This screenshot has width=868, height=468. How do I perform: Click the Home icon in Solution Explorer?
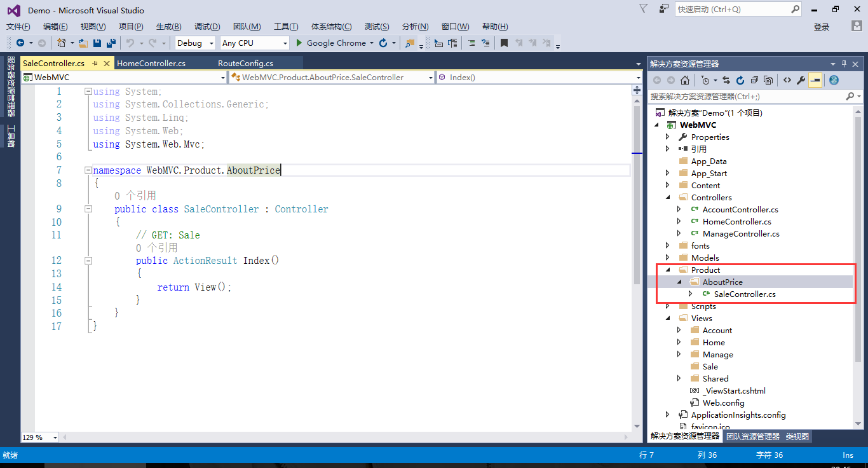tap(685, 80)
